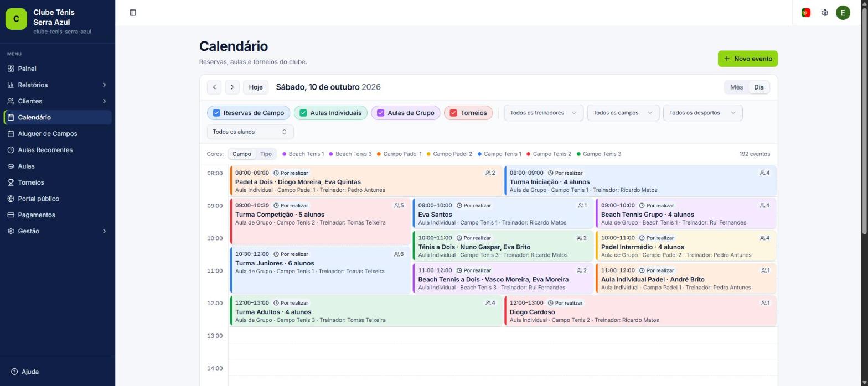Uncheck Aulas de Grupo filter
868x386 pixels.
point(381,113)
